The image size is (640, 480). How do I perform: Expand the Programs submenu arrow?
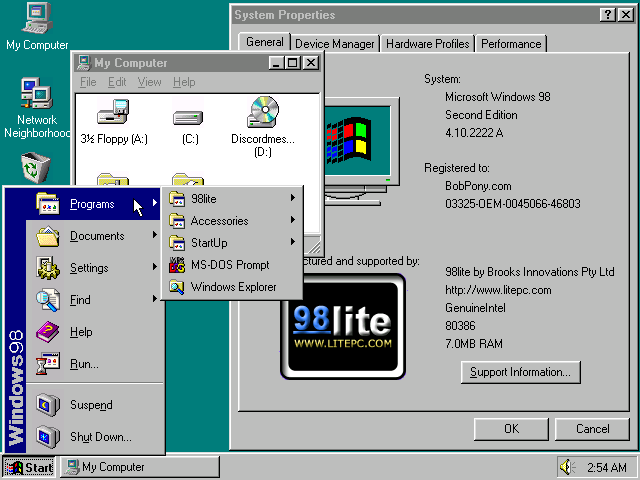coord(155,202)
